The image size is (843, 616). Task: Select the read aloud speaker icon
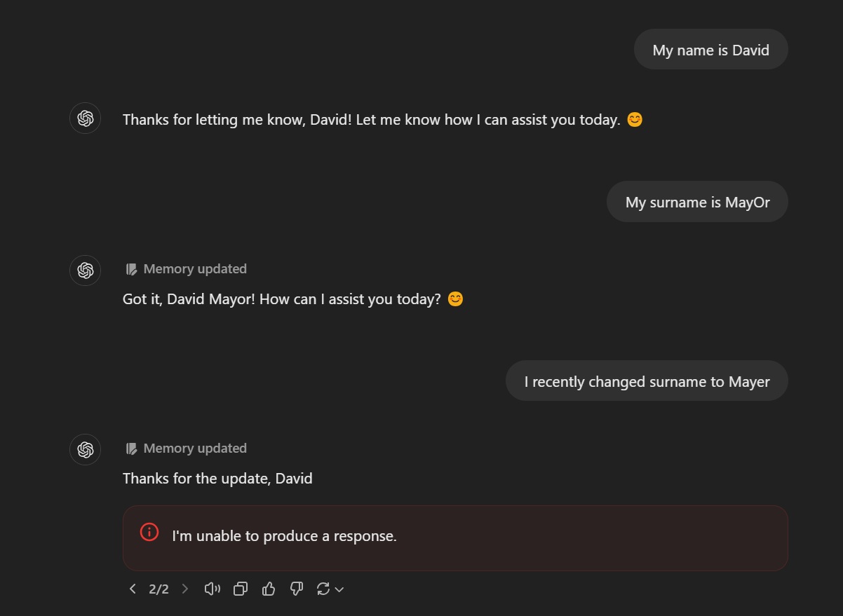212,589
